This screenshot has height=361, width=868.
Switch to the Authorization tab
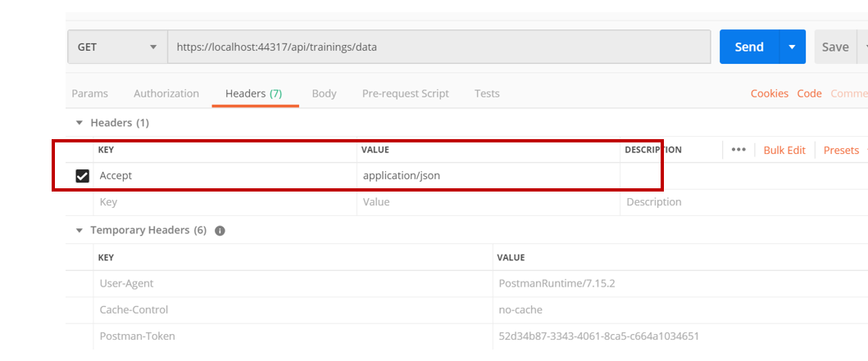(166, 93)
